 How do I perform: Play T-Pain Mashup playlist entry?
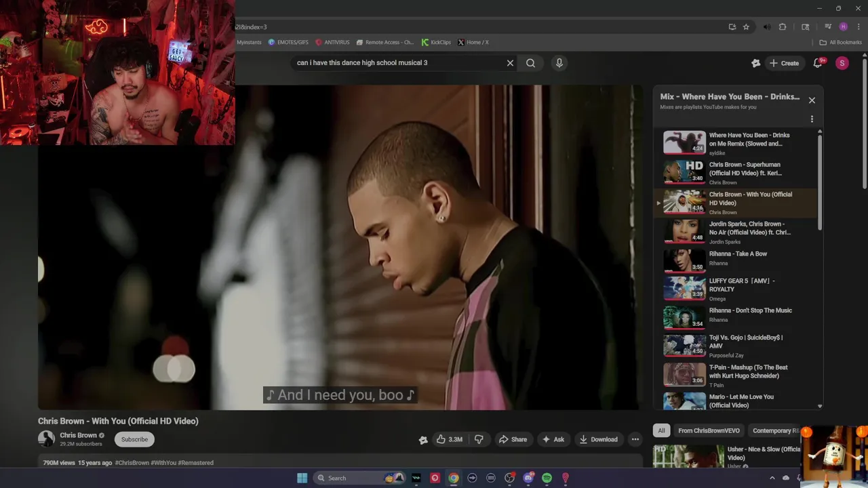click(x=736, y=375)
